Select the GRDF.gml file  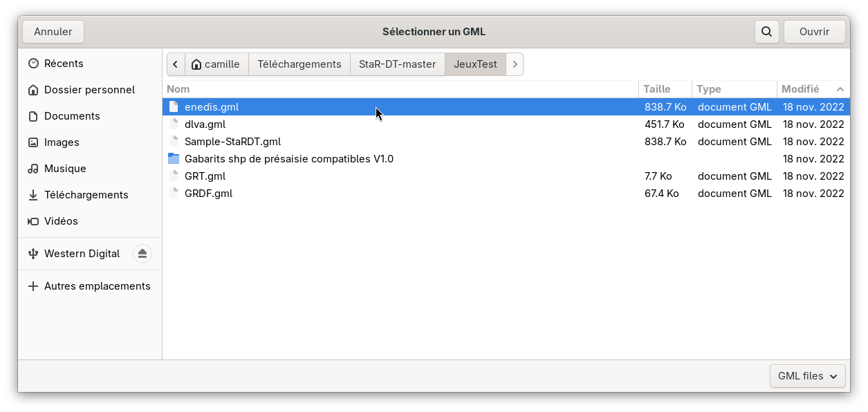tap(208, 194)
